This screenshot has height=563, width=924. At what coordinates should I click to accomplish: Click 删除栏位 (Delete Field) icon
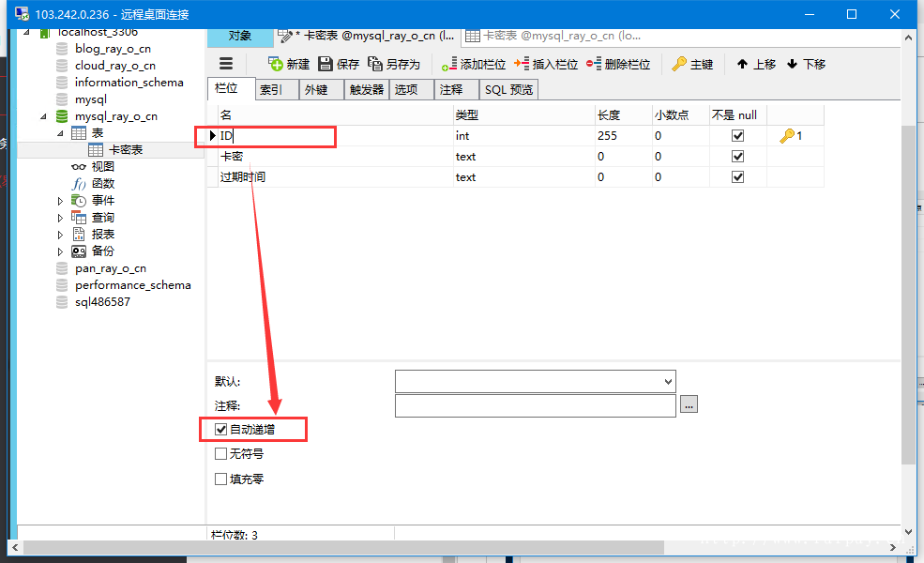(594, 64)
